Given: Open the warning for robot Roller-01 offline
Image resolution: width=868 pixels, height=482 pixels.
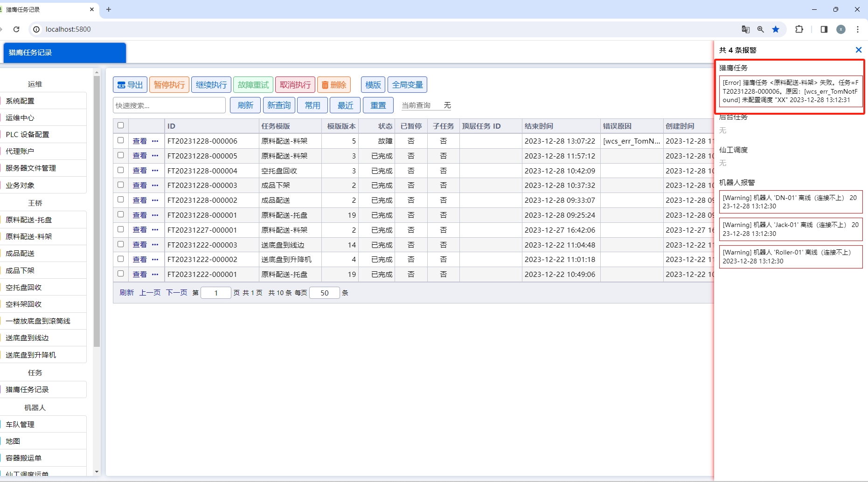Looking at the screenshot, I should (x=791, y=257).
